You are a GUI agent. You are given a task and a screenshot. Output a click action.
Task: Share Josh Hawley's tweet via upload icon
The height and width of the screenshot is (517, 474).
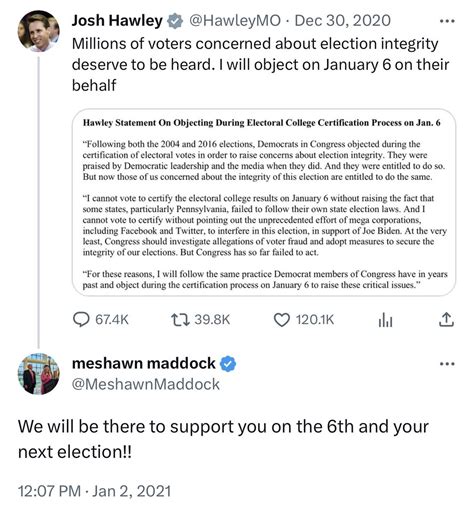[x=446, y=320]
